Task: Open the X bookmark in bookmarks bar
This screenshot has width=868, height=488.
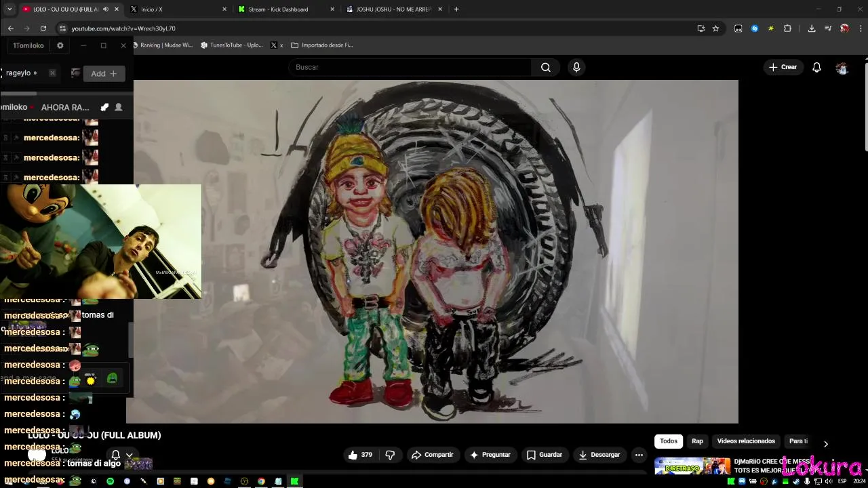Action: coord(277,45)
